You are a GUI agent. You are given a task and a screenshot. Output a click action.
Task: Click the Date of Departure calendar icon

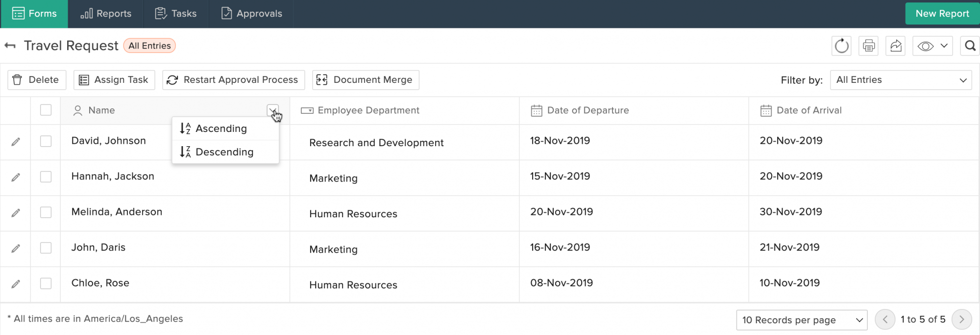[x=537, y=111]
